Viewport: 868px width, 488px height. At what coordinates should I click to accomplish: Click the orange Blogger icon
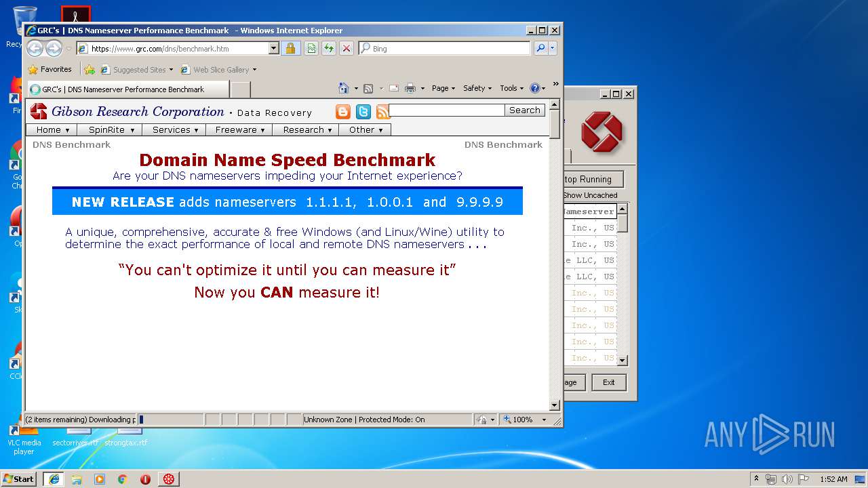[x=343, y=112]
